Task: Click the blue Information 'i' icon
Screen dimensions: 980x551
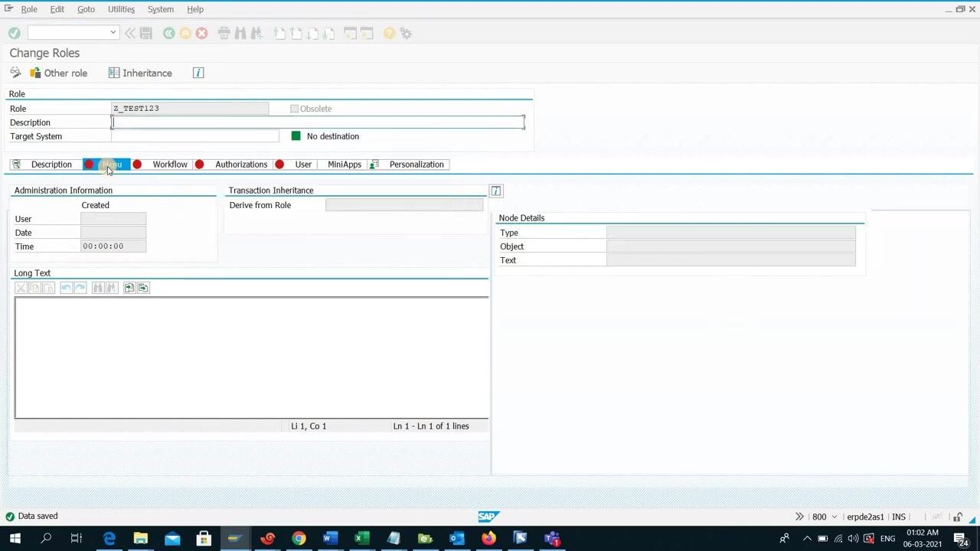Action: coord(198,73)
